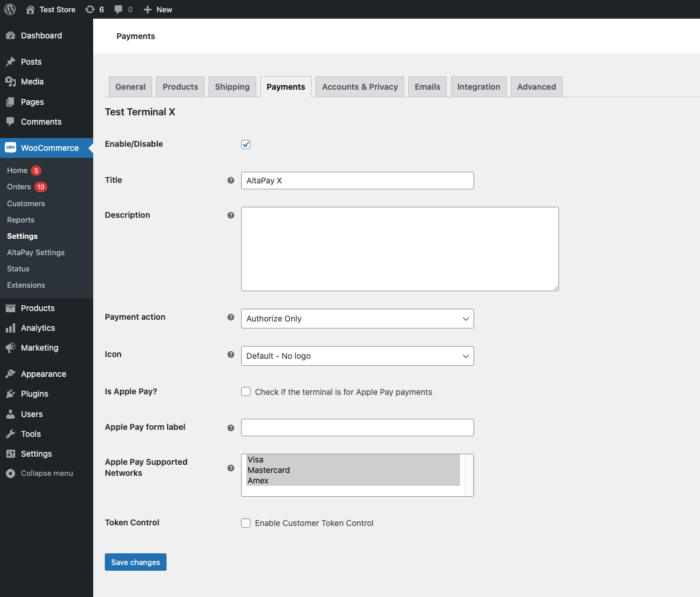700x597 pixels.
Task: Click the WooCommerce logo icon
Action: pyautogui.click(x=10, y=148)
